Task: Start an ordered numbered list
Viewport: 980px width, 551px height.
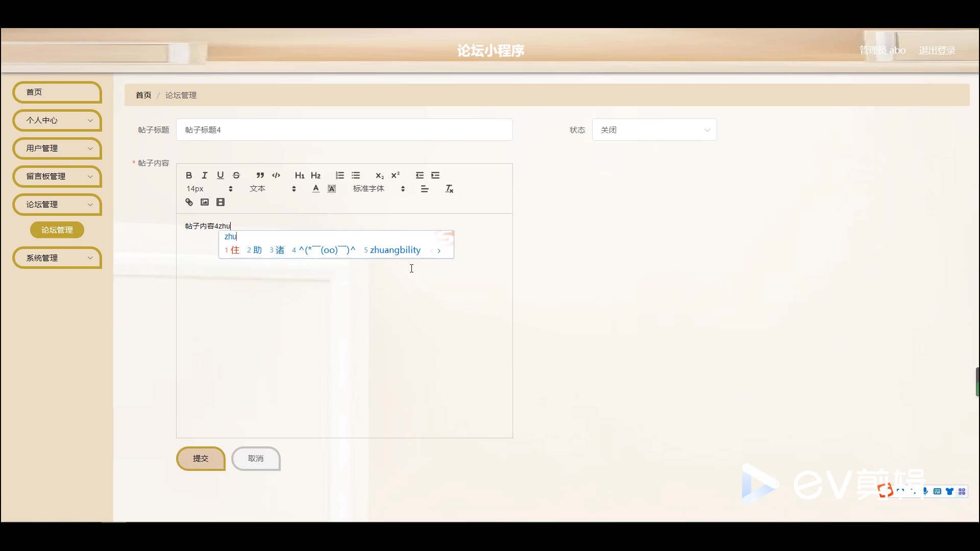Action: (340, 175)
